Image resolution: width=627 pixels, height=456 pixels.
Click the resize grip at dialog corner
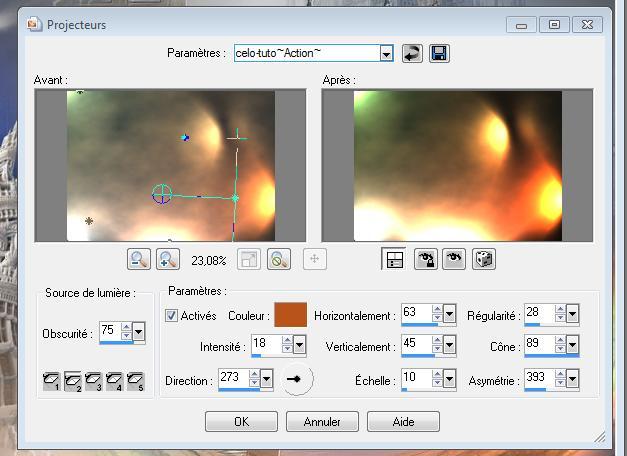(x=600, y=437)
